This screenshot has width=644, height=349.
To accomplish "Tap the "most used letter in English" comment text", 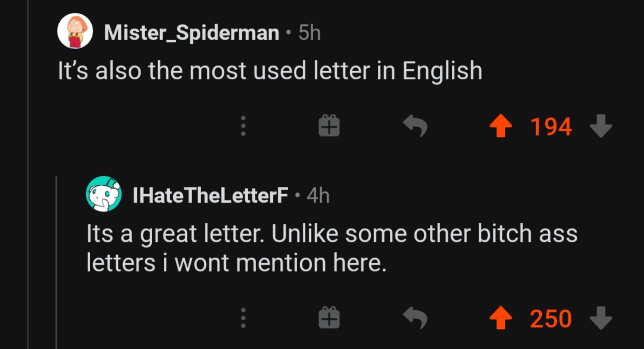I will click(x=270, y=71).
